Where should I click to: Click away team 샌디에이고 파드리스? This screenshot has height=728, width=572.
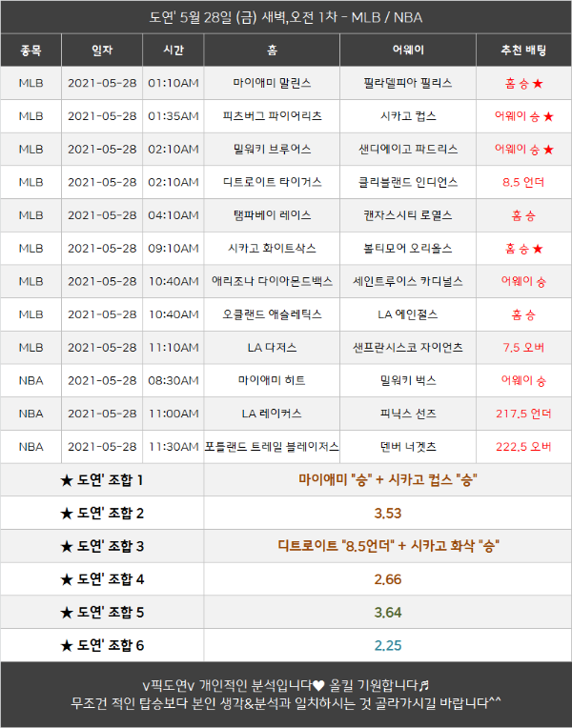coord(408,149)
